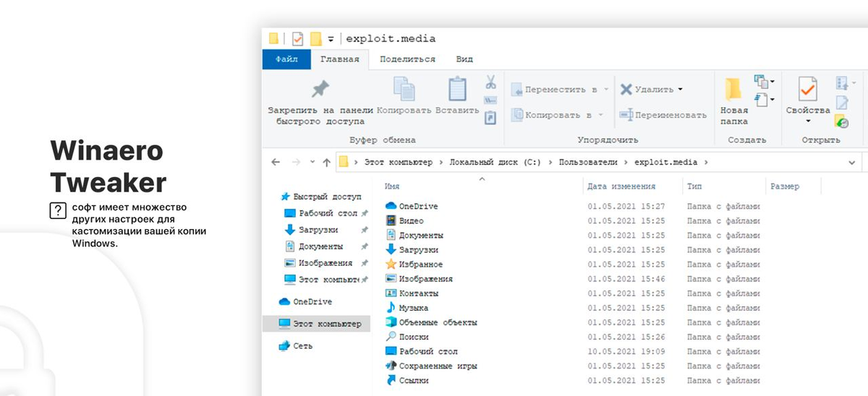Switch to the Поделиться tab
This screenshot has width=868, height=396.
[407, 59]
